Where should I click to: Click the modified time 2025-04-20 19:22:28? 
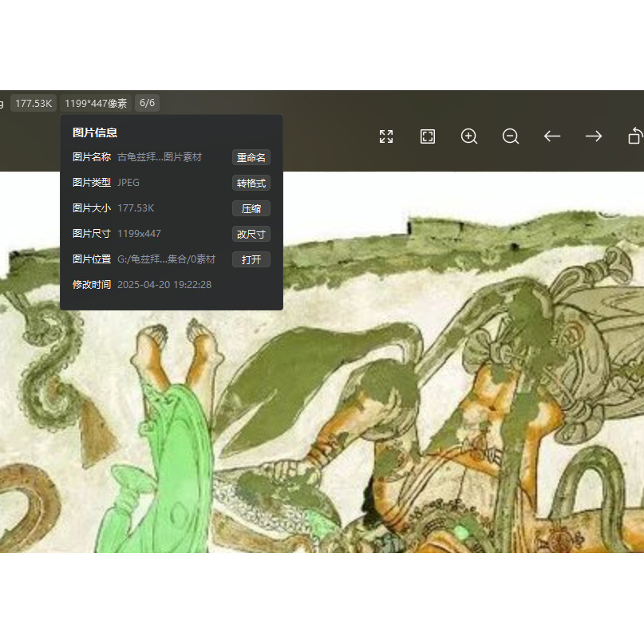pos(164,285)
